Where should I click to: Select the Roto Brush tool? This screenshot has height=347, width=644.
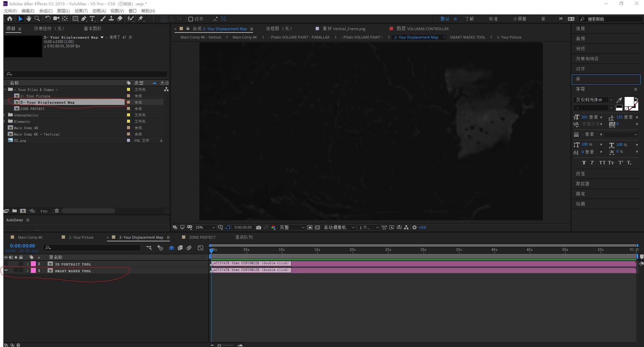(130, 19)
